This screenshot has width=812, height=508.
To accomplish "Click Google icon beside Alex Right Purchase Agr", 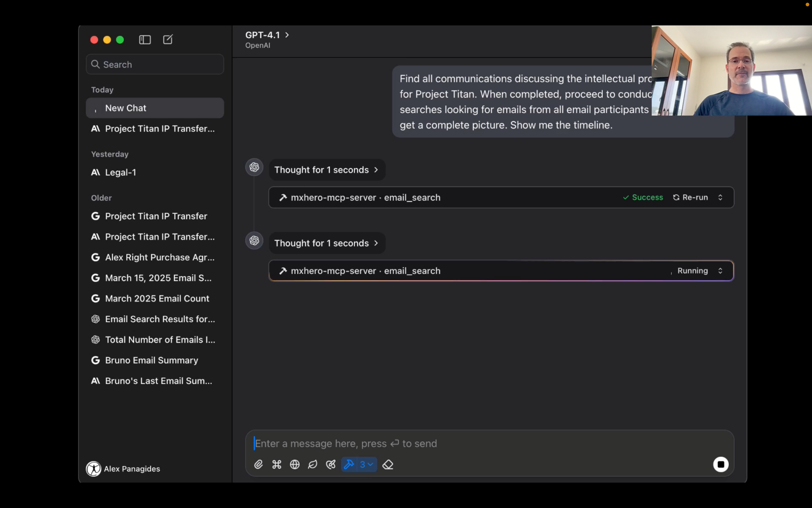I will 95,257.
